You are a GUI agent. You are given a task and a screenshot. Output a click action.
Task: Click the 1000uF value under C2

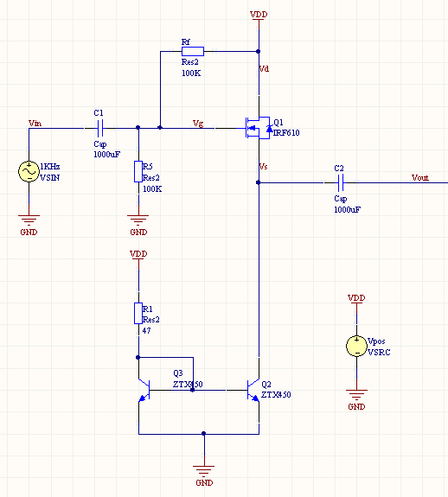[347, 210]
